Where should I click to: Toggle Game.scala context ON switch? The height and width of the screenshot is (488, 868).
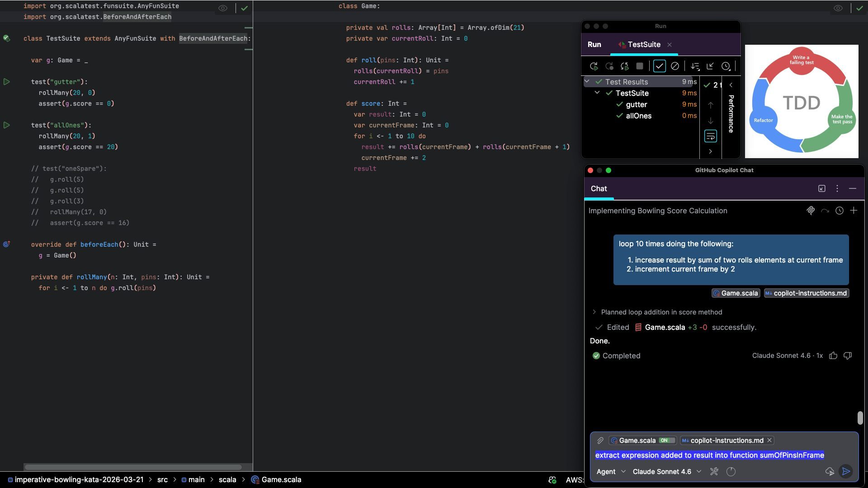[x=666, y=440]
